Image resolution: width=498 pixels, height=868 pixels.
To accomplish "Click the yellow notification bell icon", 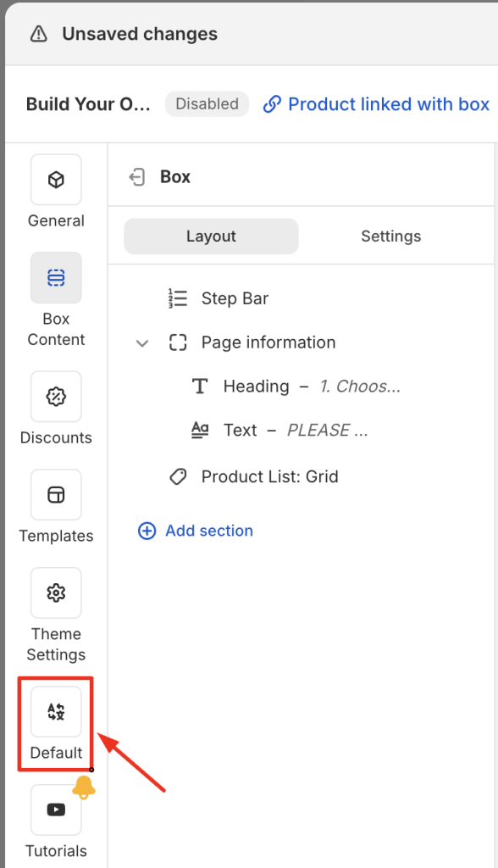I will tap(84, 787).
